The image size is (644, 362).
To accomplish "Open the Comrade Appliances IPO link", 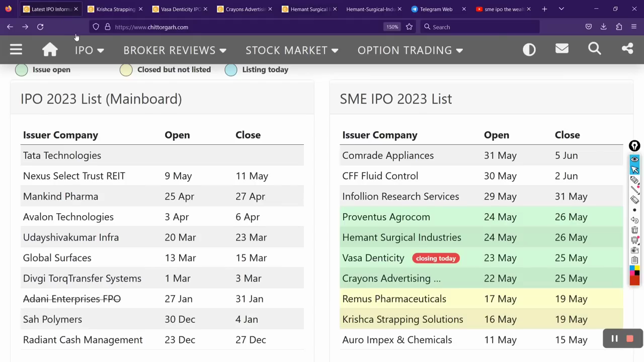I will click(388, 155).
